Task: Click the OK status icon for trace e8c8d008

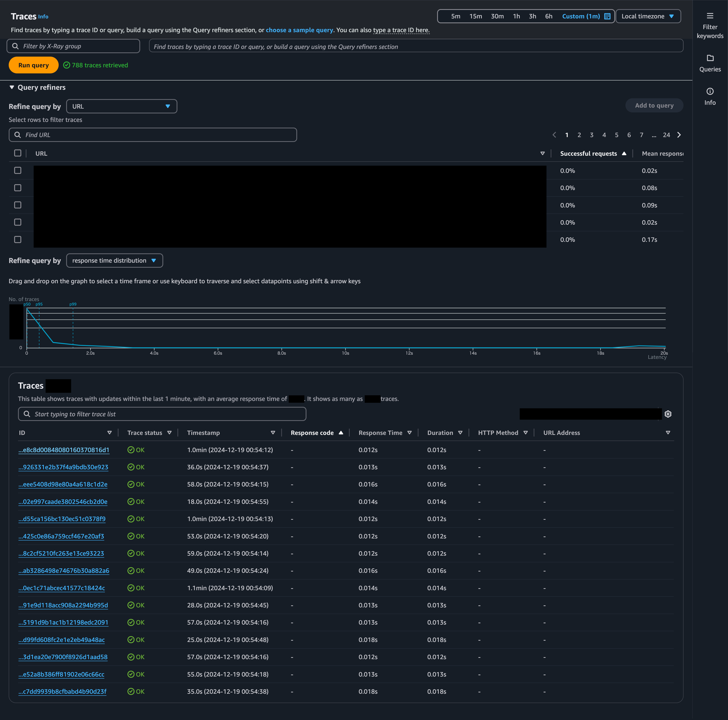Action: click(x=131, y=450)
